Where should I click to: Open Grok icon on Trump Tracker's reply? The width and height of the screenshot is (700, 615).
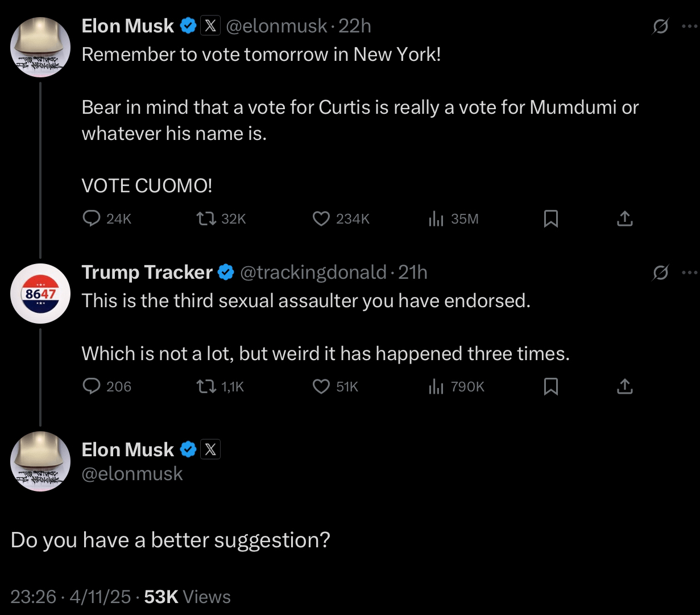[x=661, y=273]
